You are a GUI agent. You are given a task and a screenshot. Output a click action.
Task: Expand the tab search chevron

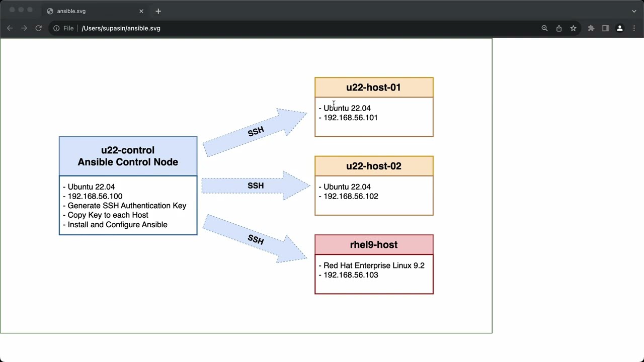(x=634, y=11)
